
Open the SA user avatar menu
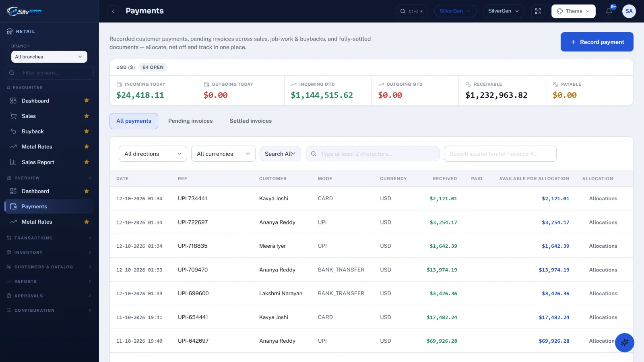click(629, 11)
